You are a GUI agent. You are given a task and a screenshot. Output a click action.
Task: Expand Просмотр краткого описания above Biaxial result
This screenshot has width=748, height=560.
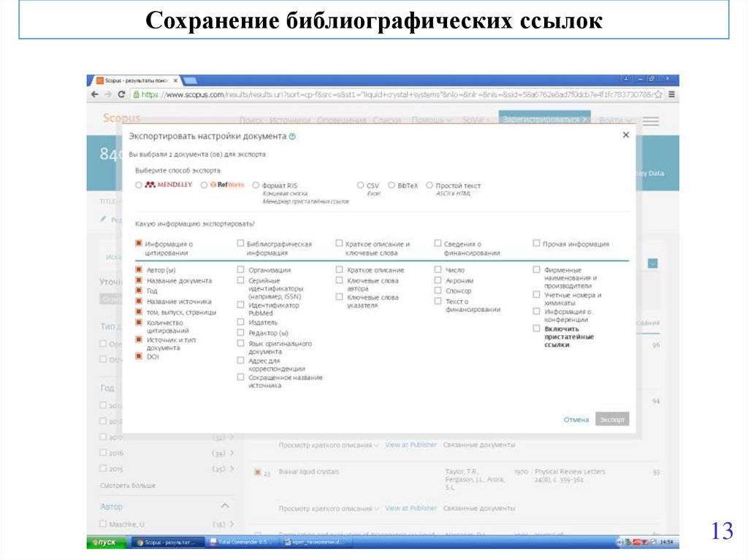point(328,445)
